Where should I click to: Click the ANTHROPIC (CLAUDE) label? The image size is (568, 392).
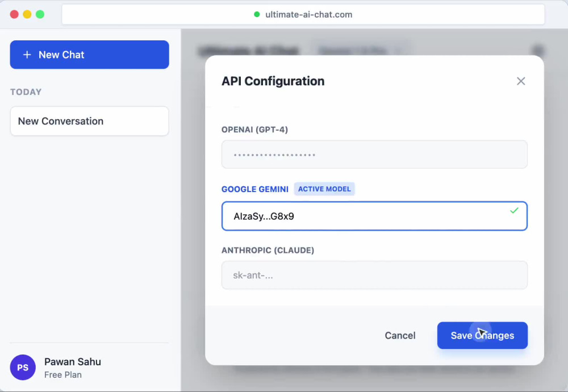pos(268,251)
